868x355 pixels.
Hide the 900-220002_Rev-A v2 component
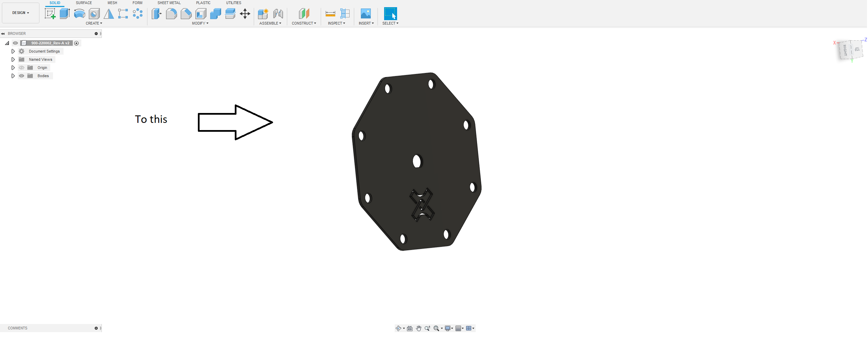(15, 43)
